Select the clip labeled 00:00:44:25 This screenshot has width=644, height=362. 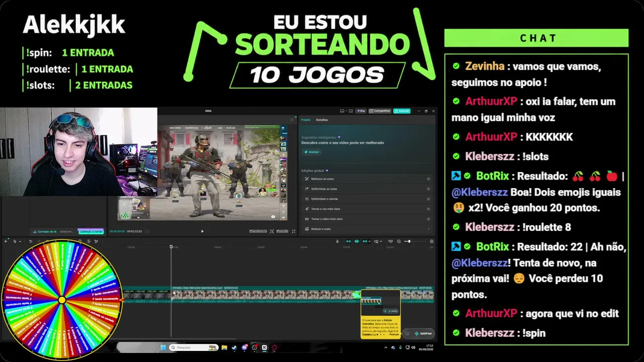pos(267,295)
